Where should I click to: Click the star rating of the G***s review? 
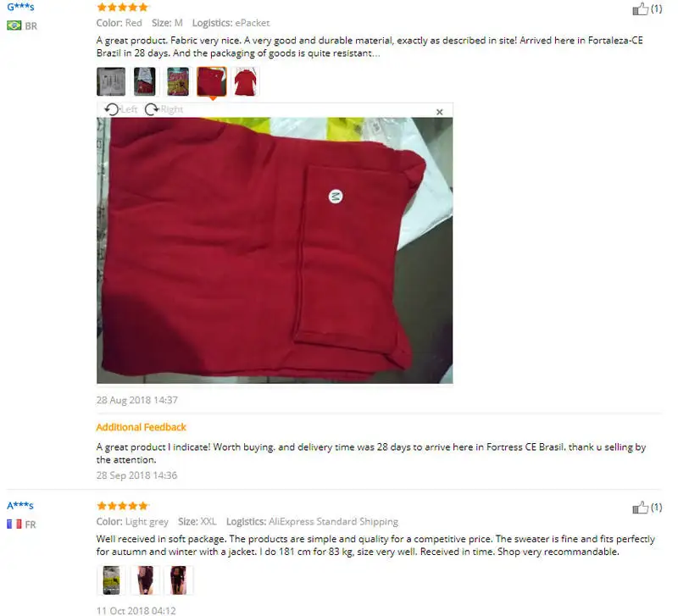[123, 7]
